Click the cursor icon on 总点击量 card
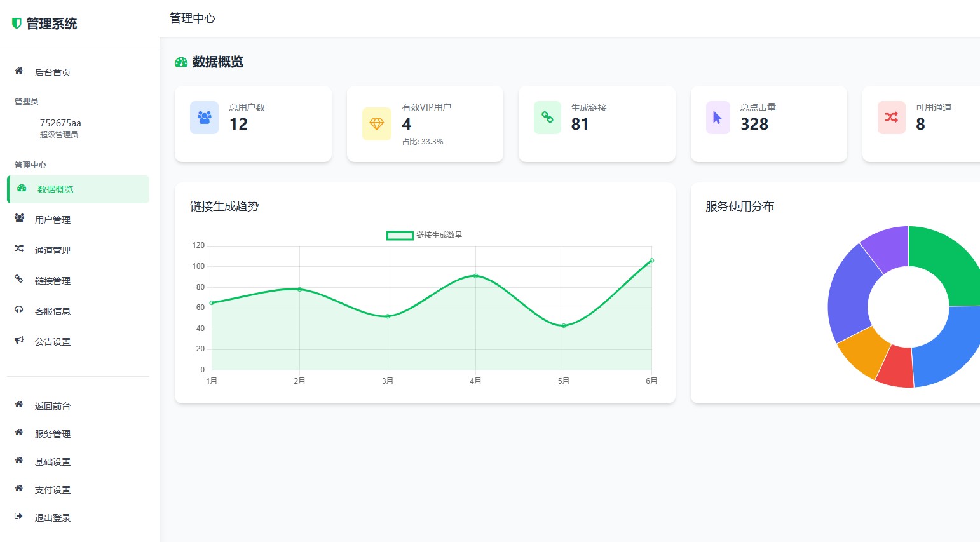The width and height of the screenshot is (980, 542). click(718, 117)
